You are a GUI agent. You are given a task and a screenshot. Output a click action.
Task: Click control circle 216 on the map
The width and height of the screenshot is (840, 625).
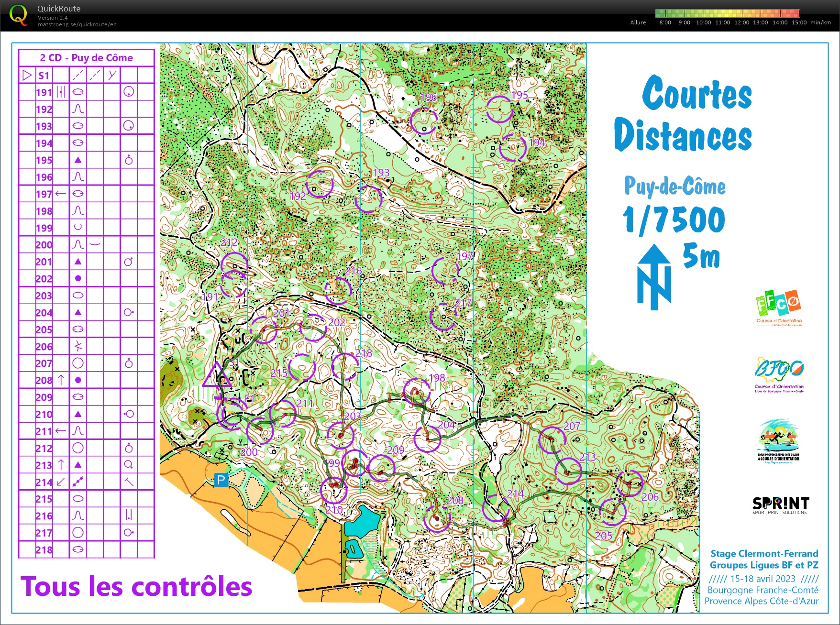(x=338, y=290)
